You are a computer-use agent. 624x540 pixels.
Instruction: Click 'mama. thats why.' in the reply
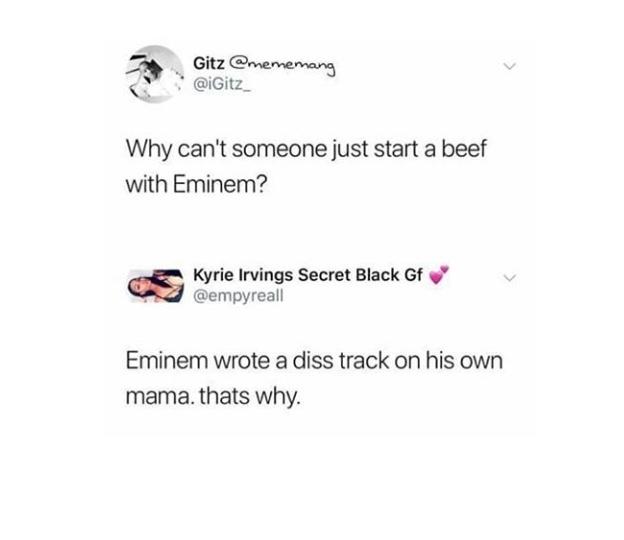pyautogui.click(x=213, y=396)
